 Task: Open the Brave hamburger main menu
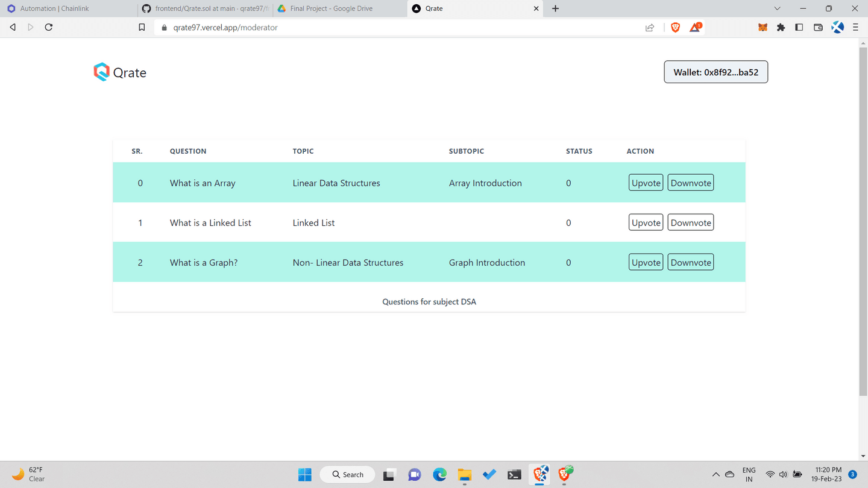pyautogui.click(x=855, y=27)
